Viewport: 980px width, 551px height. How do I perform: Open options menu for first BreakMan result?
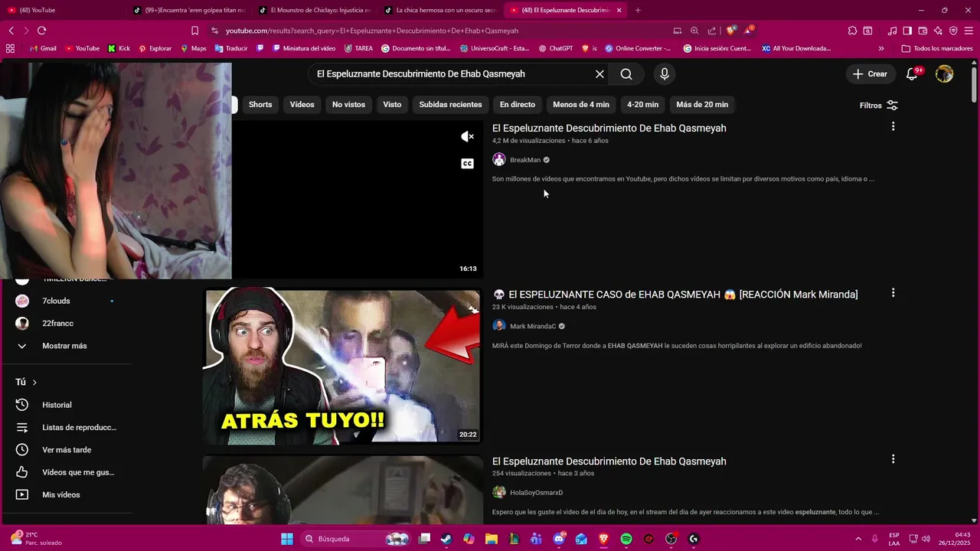point(893,126)
